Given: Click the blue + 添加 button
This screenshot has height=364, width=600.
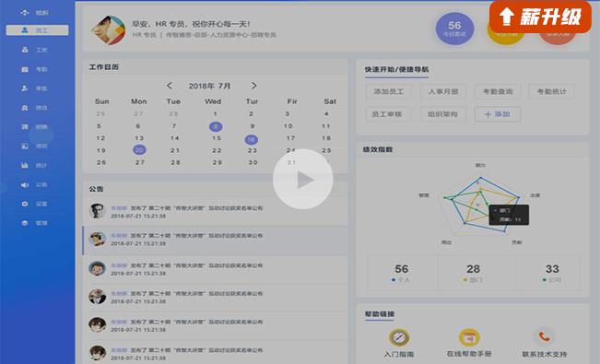Looking at the screenshot, I should tap(498, 114).
